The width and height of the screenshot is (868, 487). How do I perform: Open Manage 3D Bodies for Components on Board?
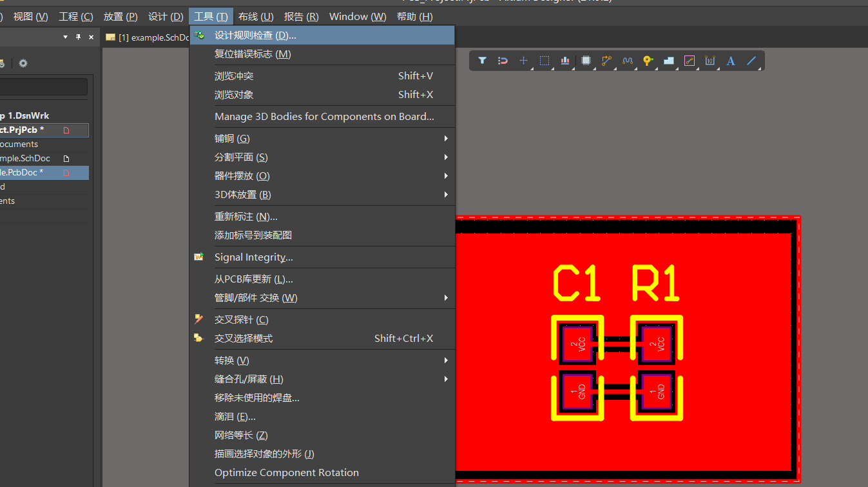[322, 117]
